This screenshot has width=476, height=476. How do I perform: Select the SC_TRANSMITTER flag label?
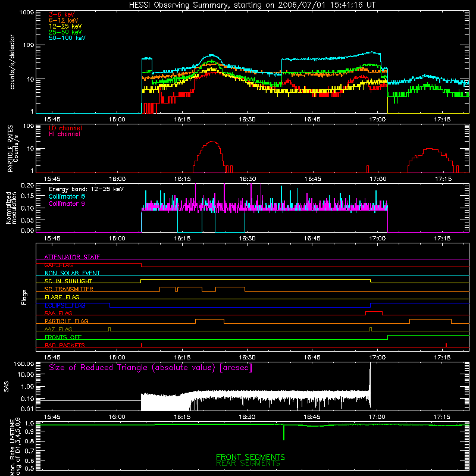tap(69, 289)
